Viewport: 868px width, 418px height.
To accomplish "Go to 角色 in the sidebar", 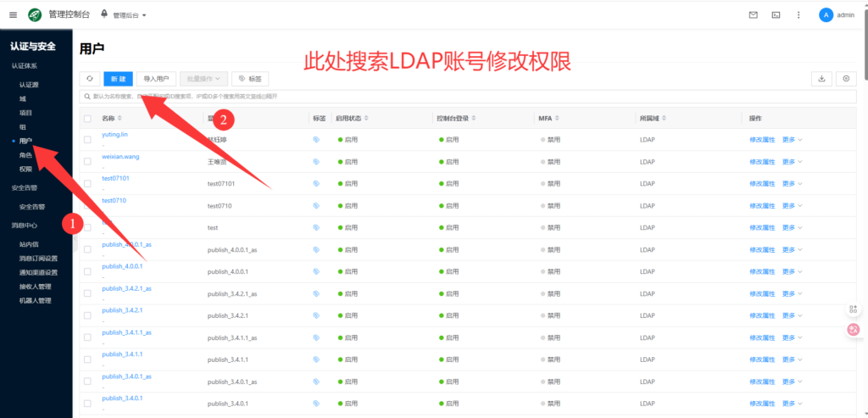I will pyautogui.click(x=25, y=155).
